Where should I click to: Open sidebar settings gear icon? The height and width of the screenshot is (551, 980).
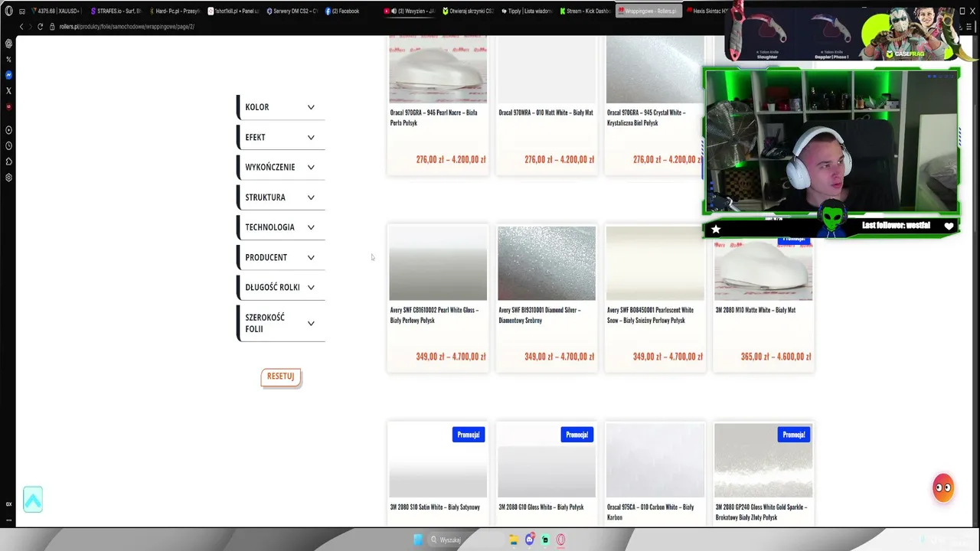[x=8, y=178]
